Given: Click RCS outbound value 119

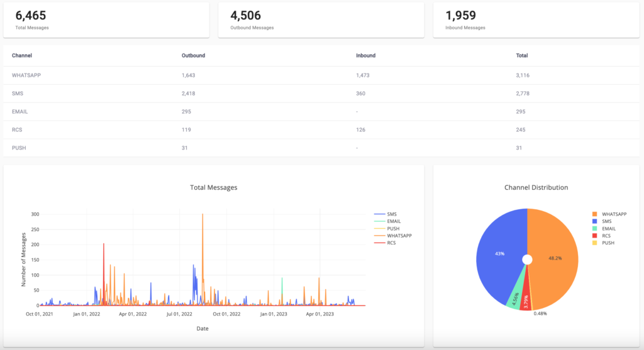Looking at the screenshot, I should (x=186, y=129).
